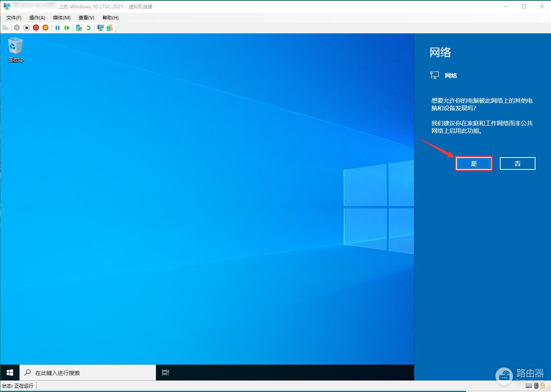The width and height of the screenshot is (551, 392).
Task: Shut down the VM using the red power icon
Action: [x=36, y=28]
